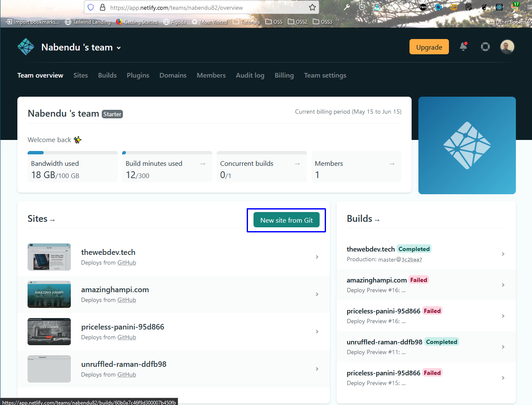532x405 pixels.
Task: Switch to the Sites tab
Action: pyautogui.click(x=81, y=75)
